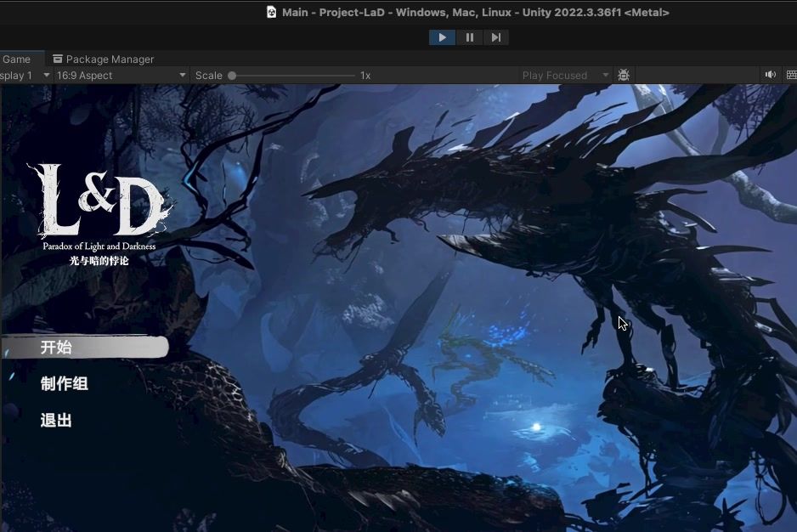The image size is (797, 532).
Task: Open the 16:9 Aspect dropdown
Action: (x=121, y=75)
